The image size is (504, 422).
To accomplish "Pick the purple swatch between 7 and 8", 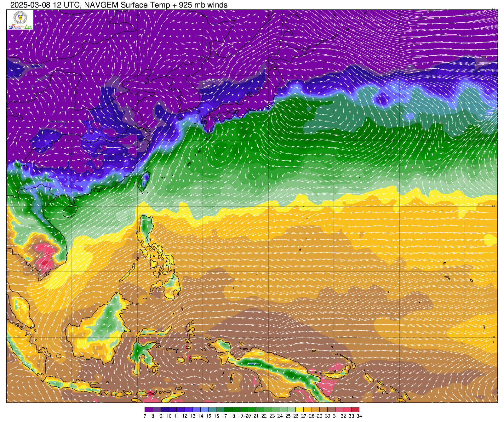I will [x=149, y=410].
